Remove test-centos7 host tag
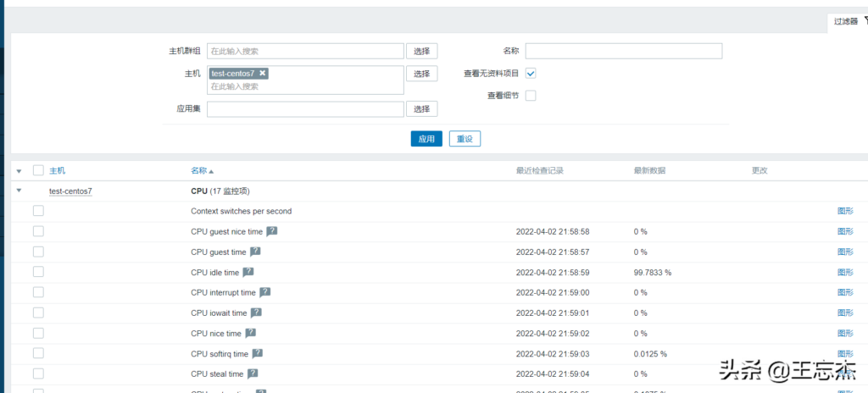This screenshot has width=868, height=393. click(263, 74)
